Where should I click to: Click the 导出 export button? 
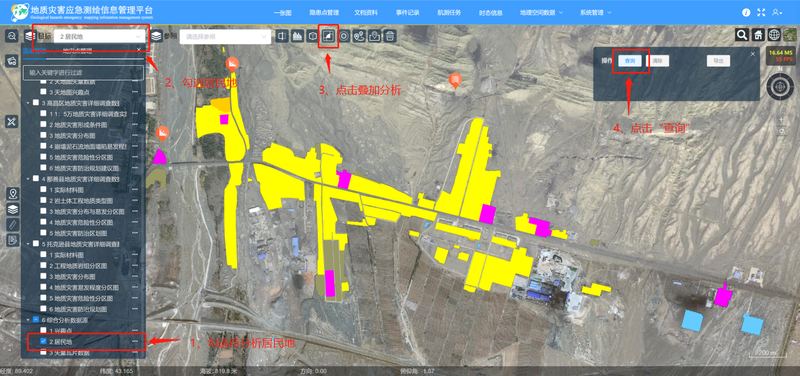718,61
